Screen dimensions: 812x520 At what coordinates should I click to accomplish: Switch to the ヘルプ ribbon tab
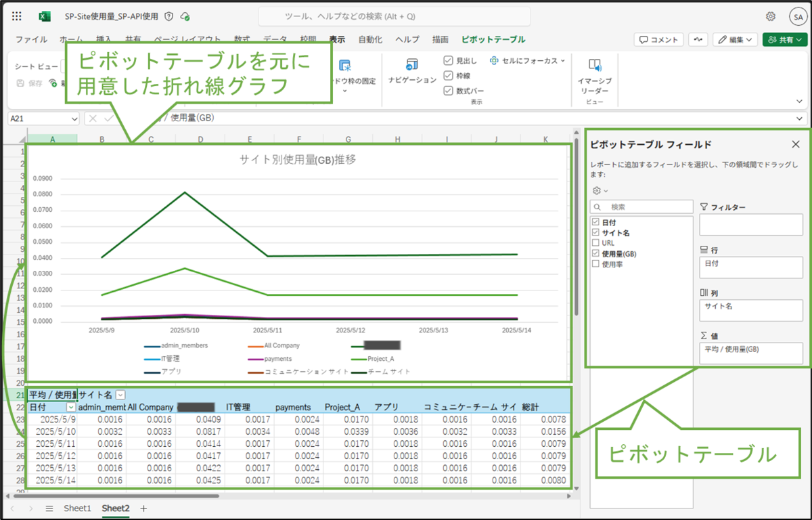(x=407, y=39)
